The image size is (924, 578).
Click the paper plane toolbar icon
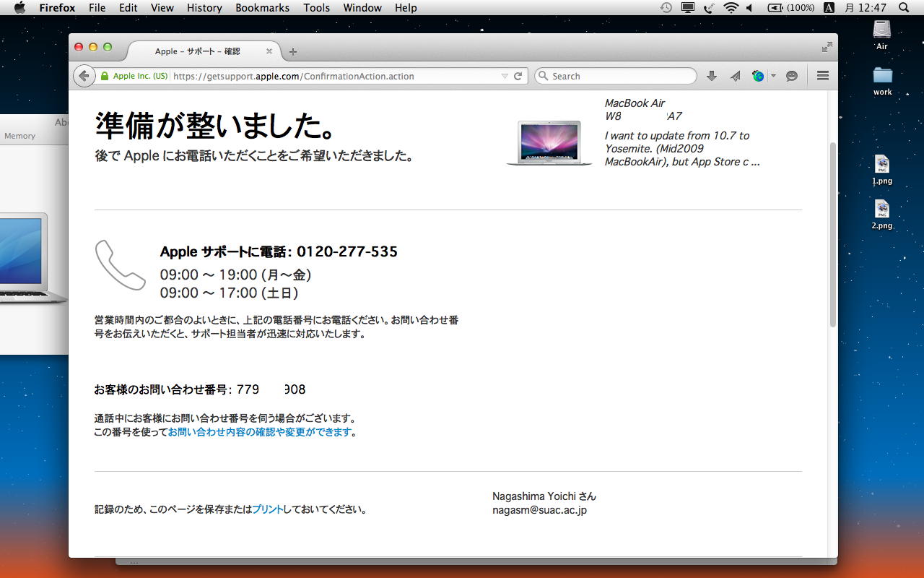coord(735,76)
